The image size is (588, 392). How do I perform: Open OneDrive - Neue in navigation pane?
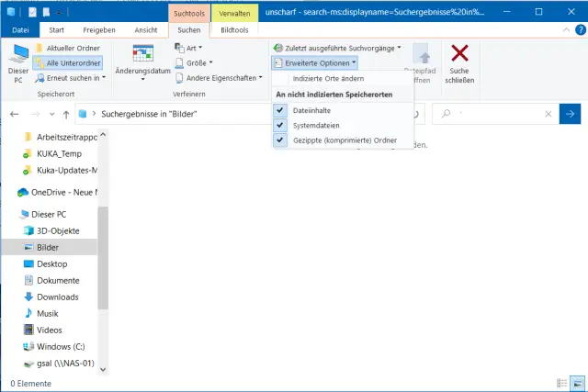pyautogui.click(x=57, y=192)
